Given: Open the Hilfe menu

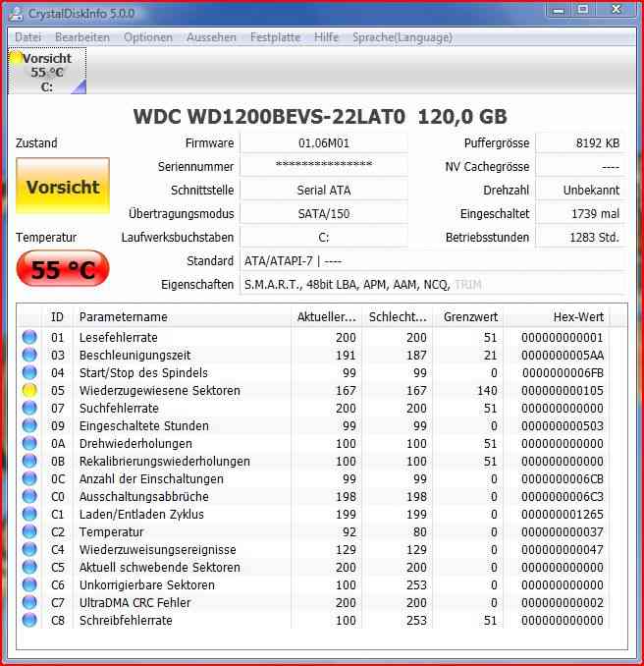Looking at the screenshot, I should (x=326, y=37).
